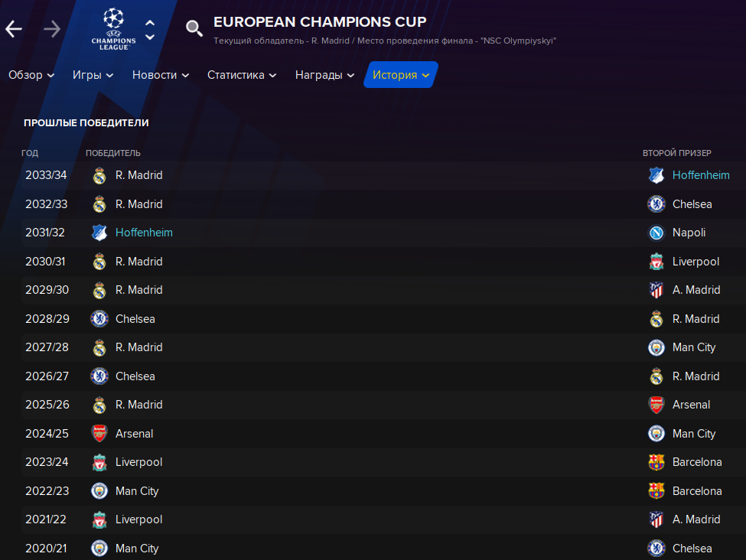746x560 pixels.
Task: Open the Награды menu tab
Action: pyautogui.click(x=325, y=75)
